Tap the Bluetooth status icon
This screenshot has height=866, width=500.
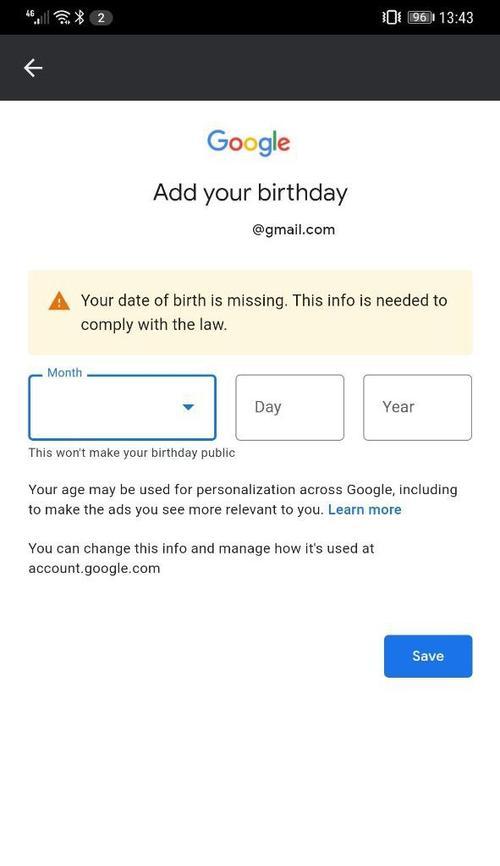80,17
